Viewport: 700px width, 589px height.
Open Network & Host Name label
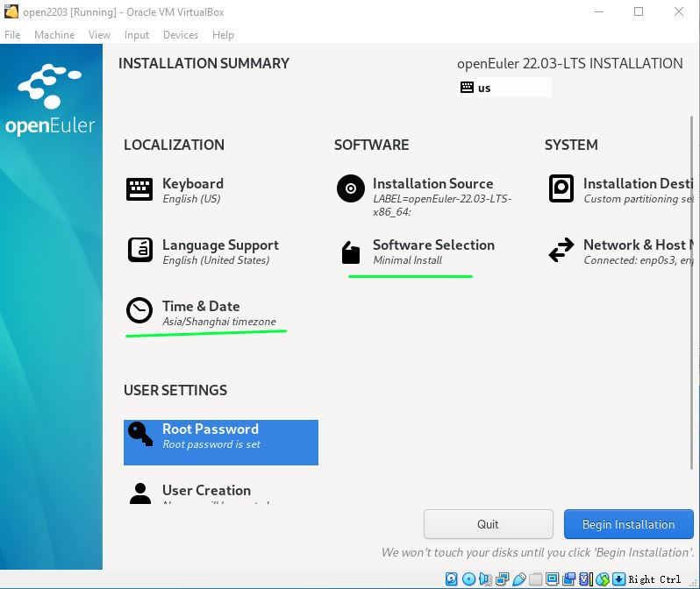[x=639, y=245]
